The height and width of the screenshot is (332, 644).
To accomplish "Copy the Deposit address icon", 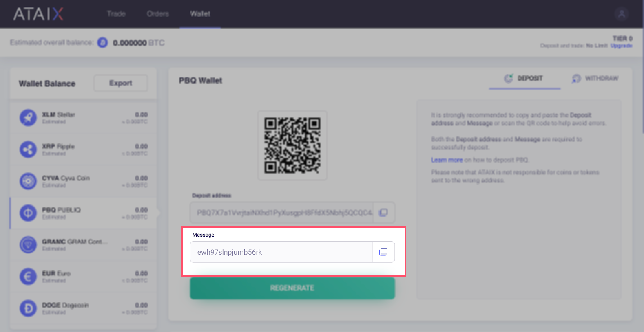I will 383,213.
